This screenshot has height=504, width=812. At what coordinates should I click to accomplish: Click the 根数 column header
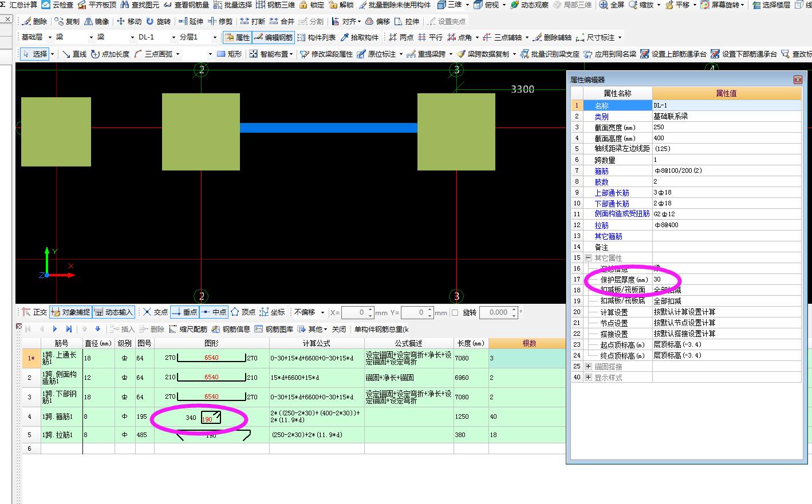(x=529, y=343)
